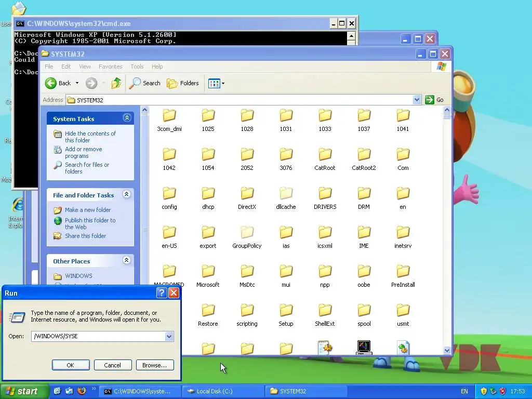Click Cancel in the Run dialog
Viewport: 532px width, 399px height.
[x=112, y=365]
